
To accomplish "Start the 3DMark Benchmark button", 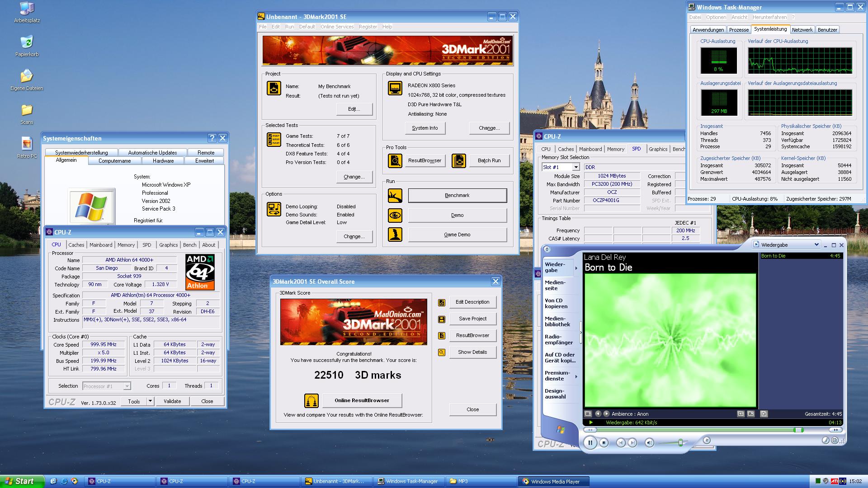I will (457, 195).
